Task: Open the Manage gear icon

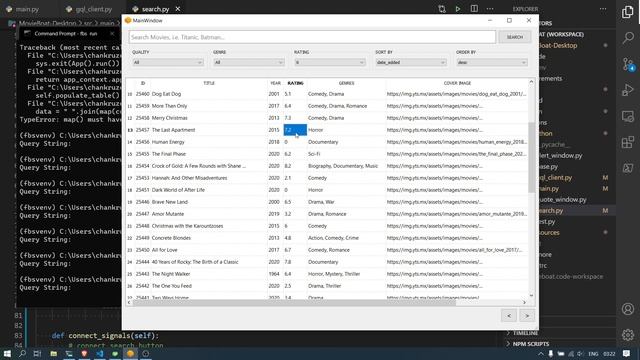Action: tap(628, 335)
